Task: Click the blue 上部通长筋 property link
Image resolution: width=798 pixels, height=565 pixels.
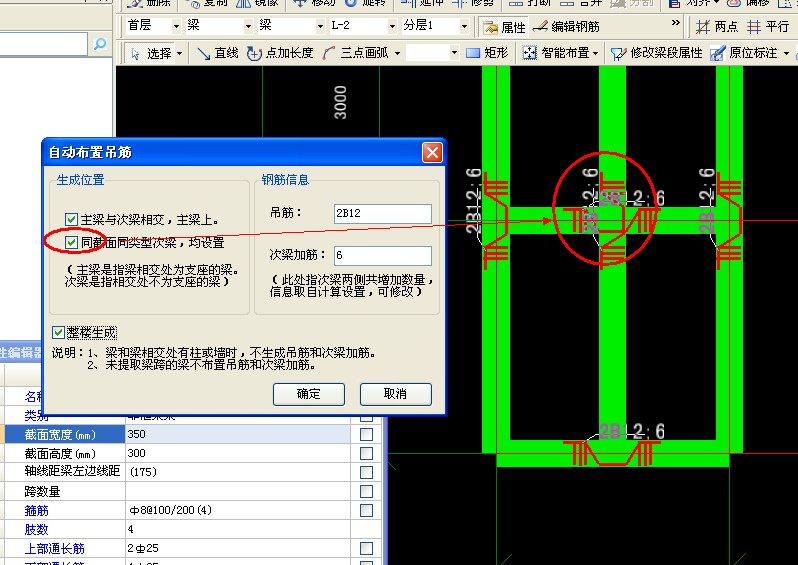Action: point(54,548)
